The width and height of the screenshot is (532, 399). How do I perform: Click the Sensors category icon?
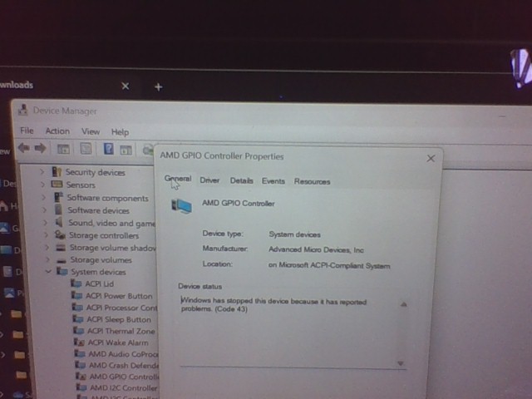57,185
